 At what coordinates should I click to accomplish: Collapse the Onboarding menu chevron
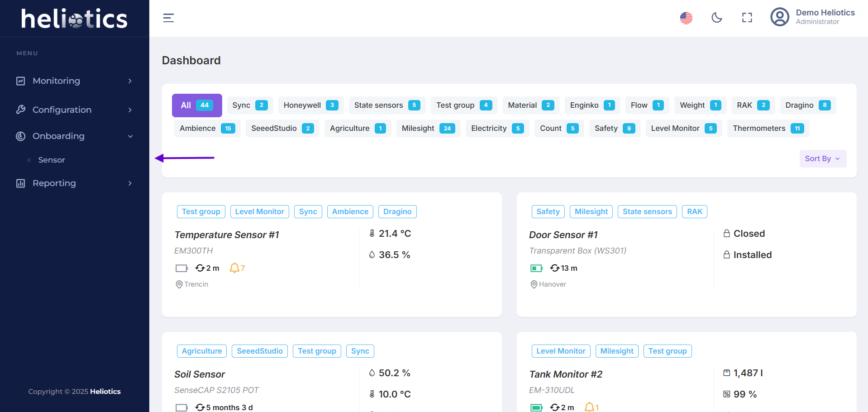pyautogui.click(x=130, y=136)
